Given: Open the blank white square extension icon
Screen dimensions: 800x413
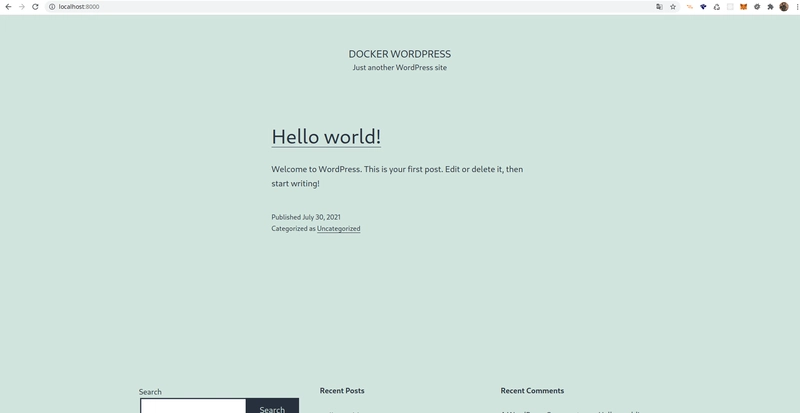Looking at the screenshot, I should (x=730, y=7).
